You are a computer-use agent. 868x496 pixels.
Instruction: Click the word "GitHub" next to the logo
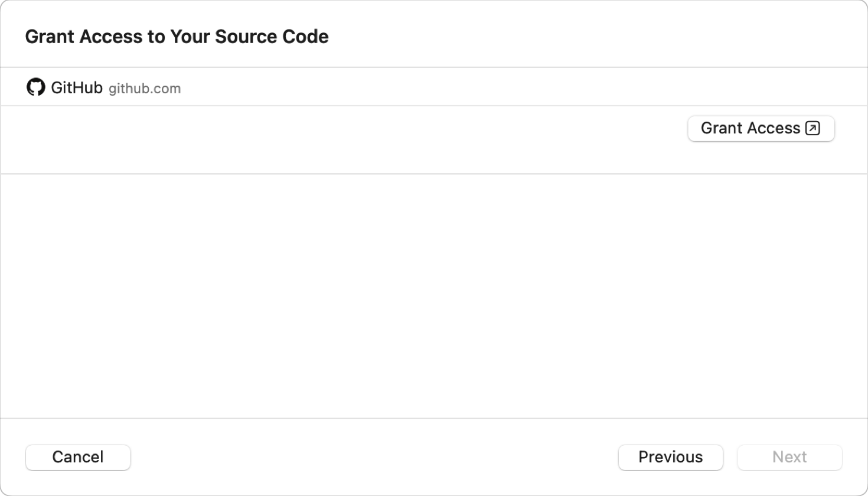tap(77, 88)
